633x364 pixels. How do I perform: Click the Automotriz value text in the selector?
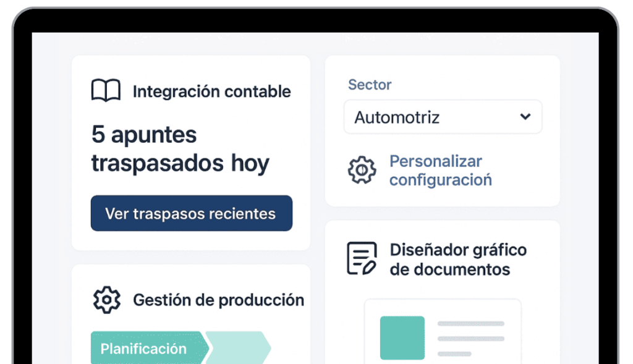pyautogui.click(x=397, y=117)
